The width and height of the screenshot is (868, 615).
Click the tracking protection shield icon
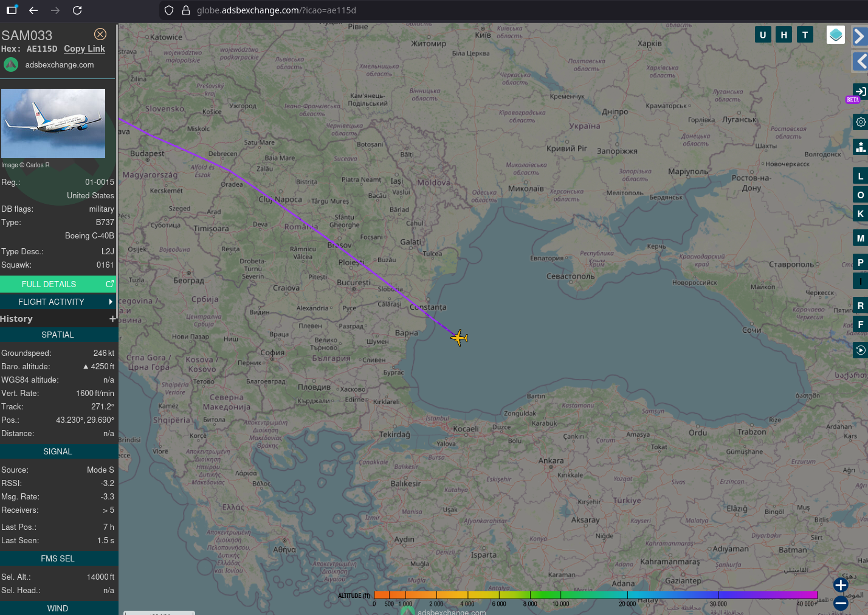[170, 10]
